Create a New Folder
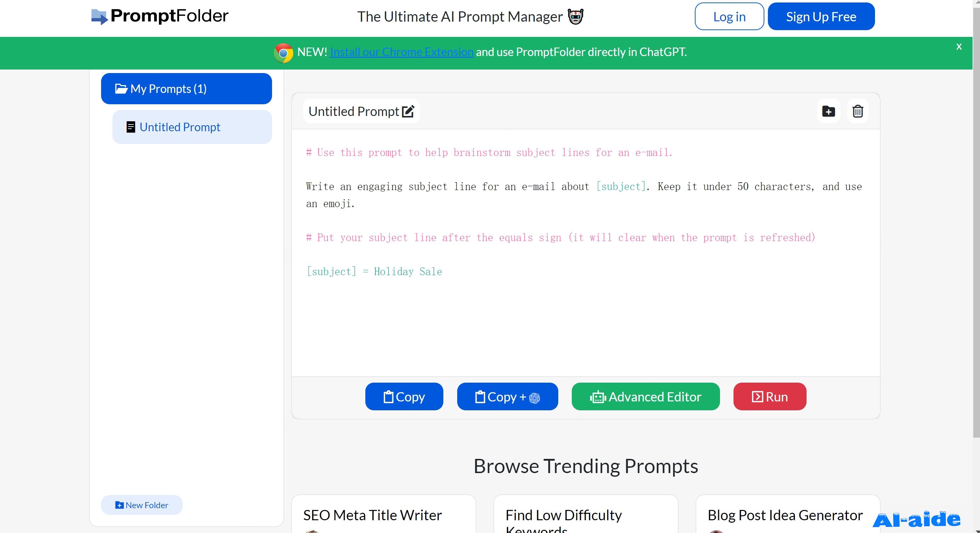Screen dimensions: 980x533 pos(142,505)
